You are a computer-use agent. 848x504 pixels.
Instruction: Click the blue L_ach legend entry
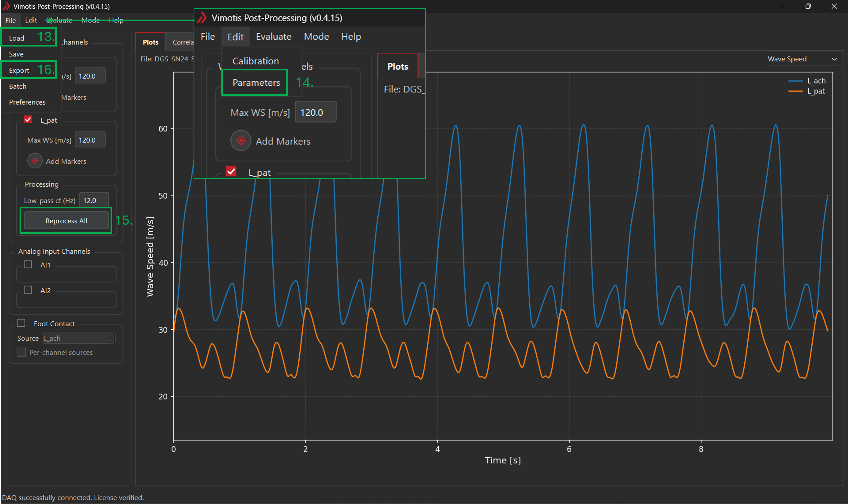pos(807,81)
